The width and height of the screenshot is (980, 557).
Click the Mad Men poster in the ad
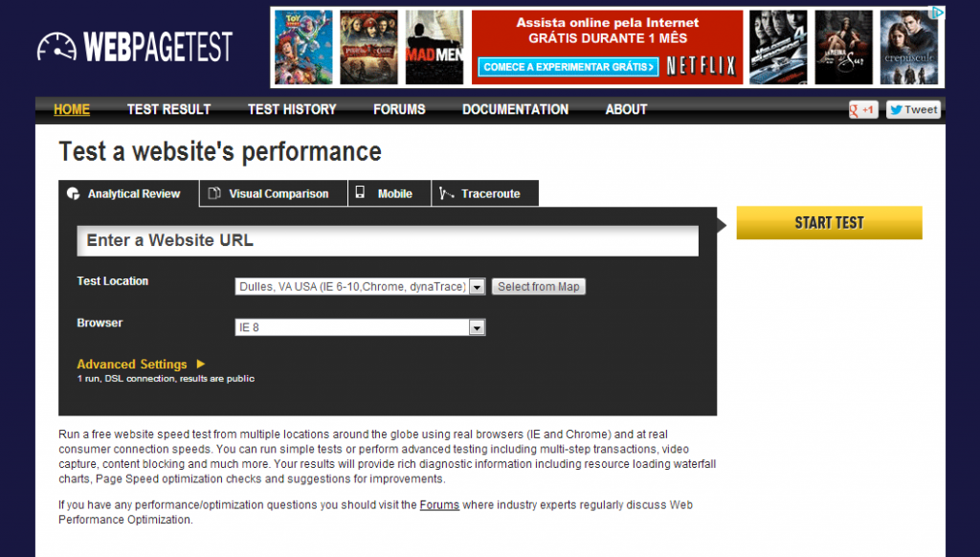point(434,48)
